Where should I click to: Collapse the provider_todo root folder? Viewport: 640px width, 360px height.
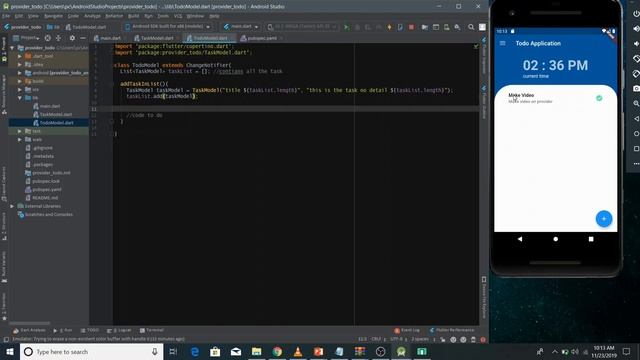click(12, 48)
